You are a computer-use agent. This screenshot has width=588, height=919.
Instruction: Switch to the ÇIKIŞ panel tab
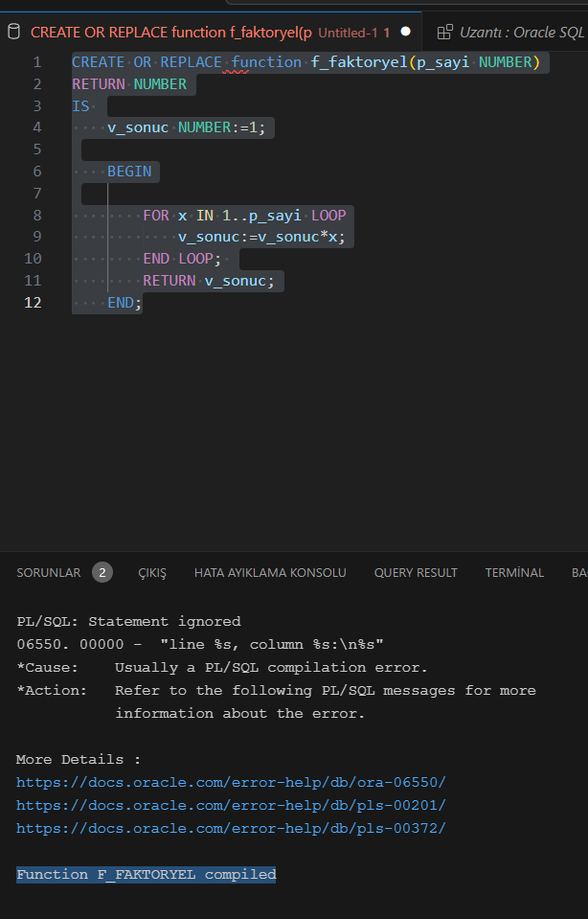[x=152, y=573]
